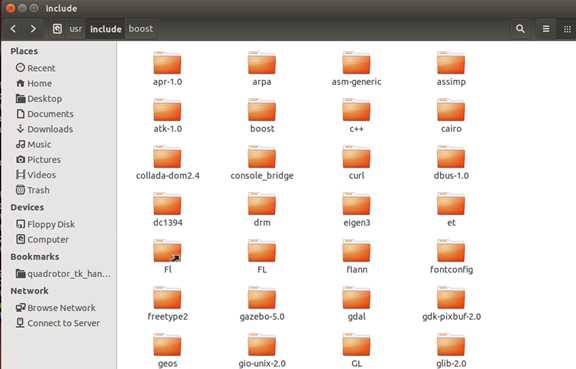
Task: Select the atk-1.0 folder
Action: pyautogui.click(x=168, y=116)
